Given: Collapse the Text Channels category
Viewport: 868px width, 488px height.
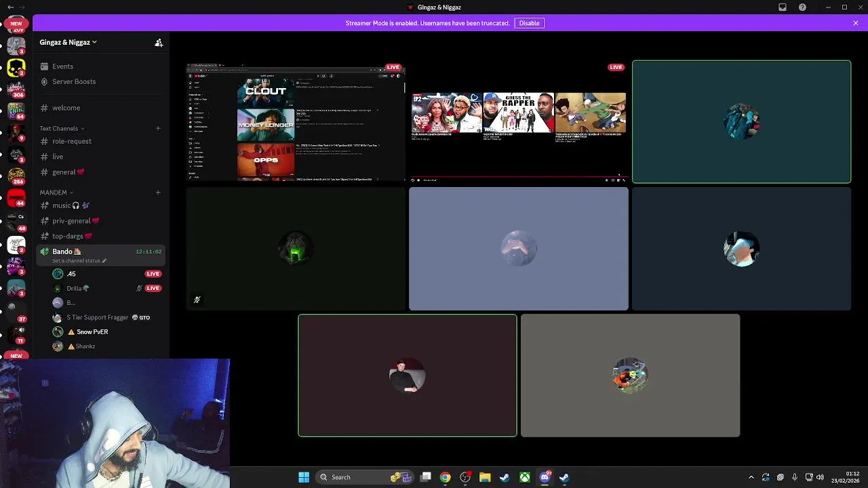Looking at the screenshot, I should point(62,128).
